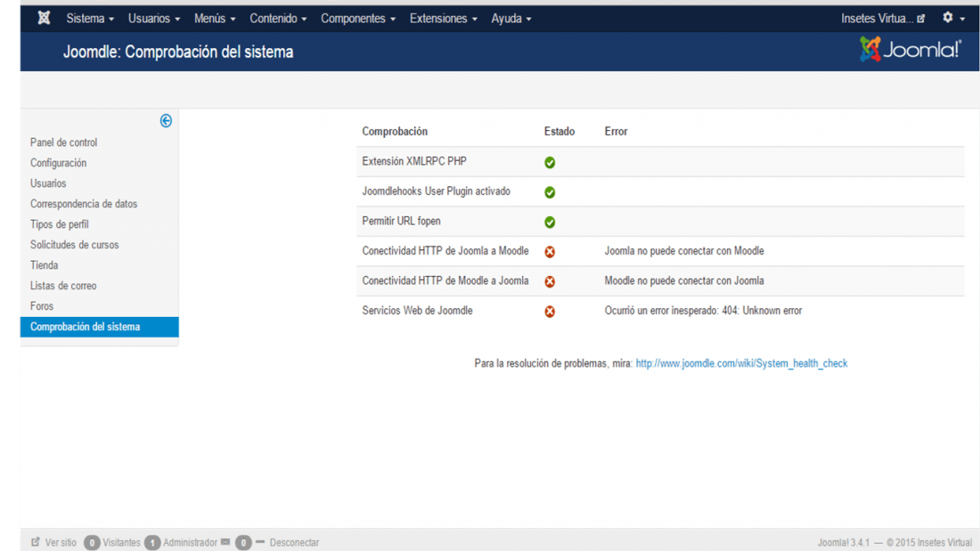Click green check for Joomdlehooks User Plugin
980x551 pixels.
point(550,192)
